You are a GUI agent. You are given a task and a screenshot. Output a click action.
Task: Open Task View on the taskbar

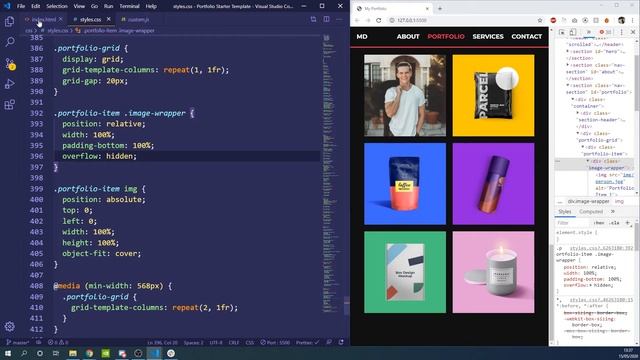point(56,353)
